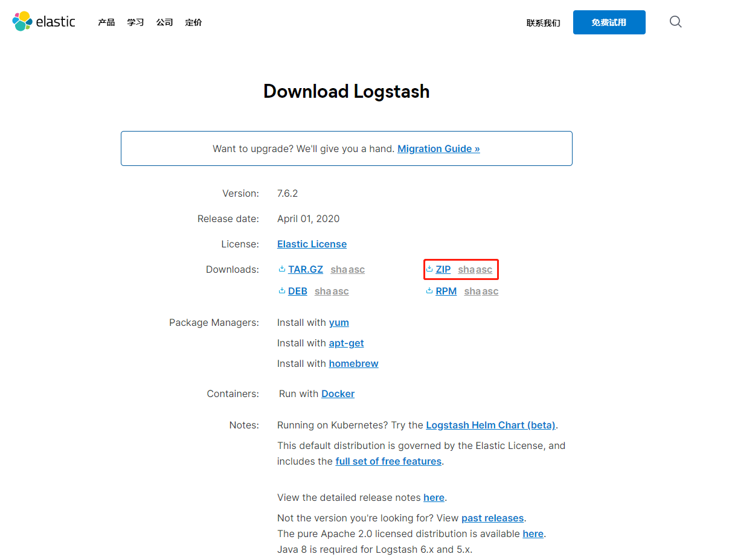Open the Migration Guide link
The height and width of the screenshot is (560, 729).
438,148
